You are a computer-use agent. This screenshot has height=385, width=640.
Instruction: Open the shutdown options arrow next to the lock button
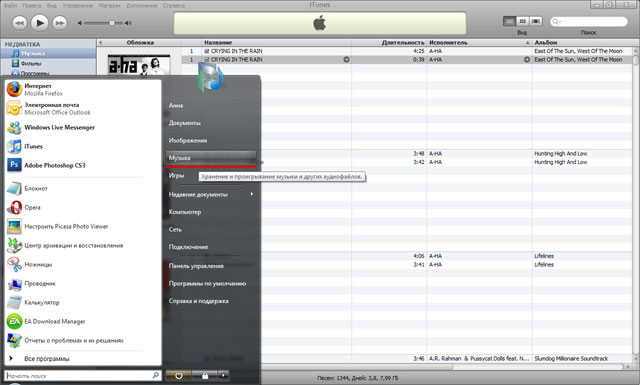click(223, 376)
